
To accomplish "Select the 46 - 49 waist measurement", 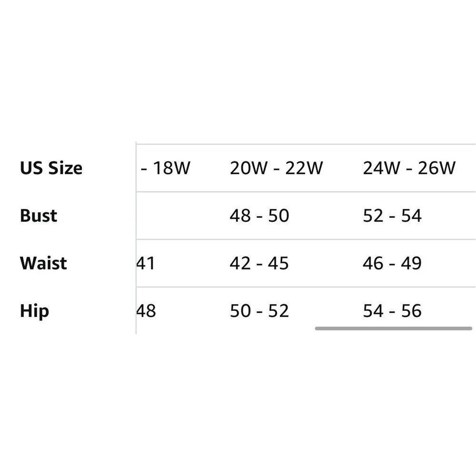I will point(392,263).
